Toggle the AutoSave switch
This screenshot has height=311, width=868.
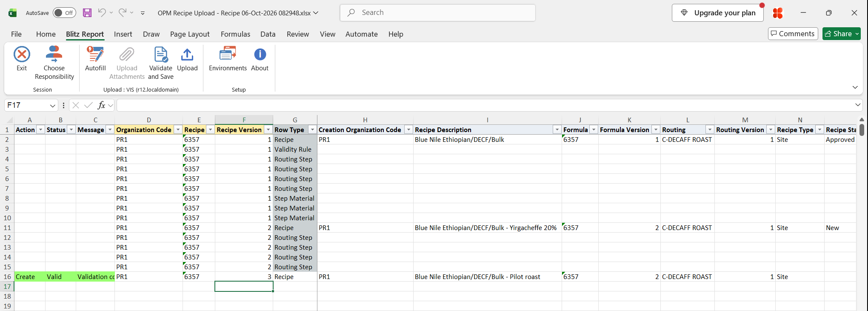click(64, 13)
